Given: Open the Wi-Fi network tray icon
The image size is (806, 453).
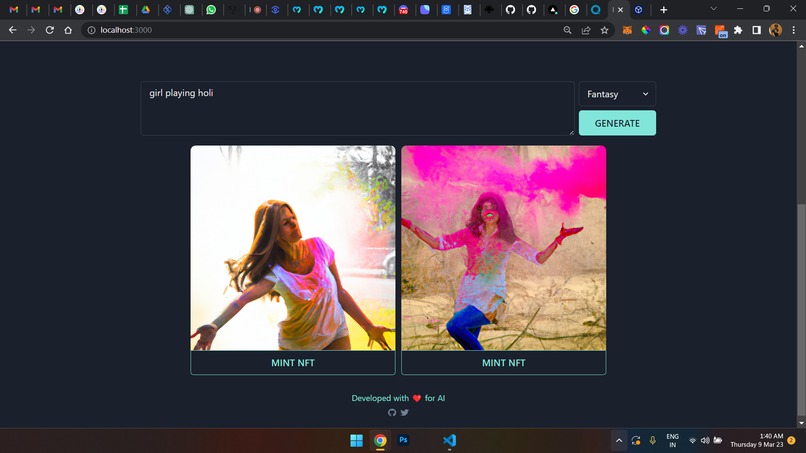Looking at the screenshot, I should point(692,441).
